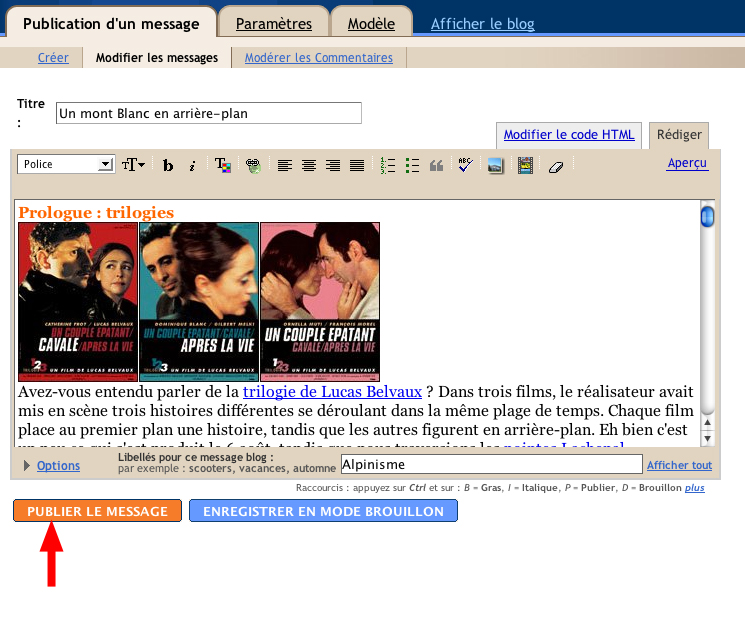Select the Publication d'un message tab

tap(111, 23)
